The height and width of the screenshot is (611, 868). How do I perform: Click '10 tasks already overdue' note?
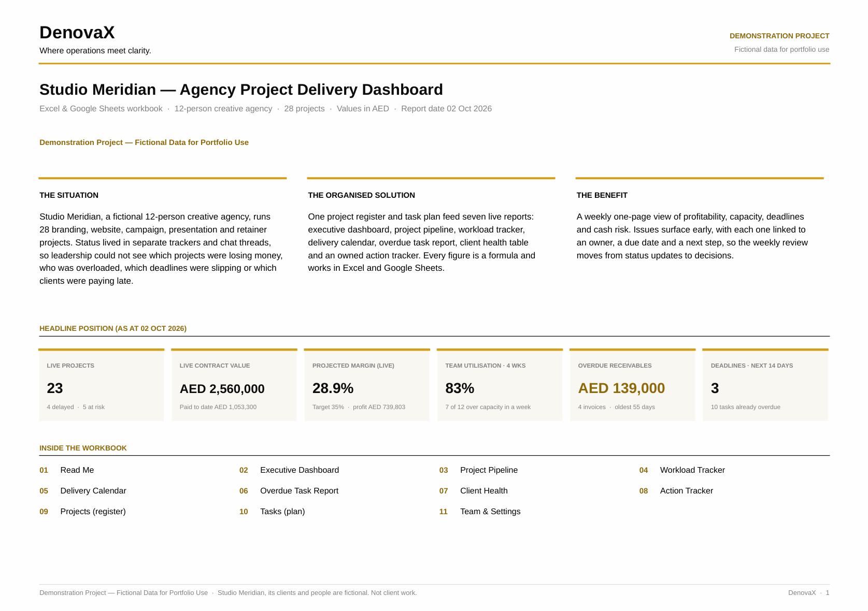pyautogui.click(x=745, y=407)
